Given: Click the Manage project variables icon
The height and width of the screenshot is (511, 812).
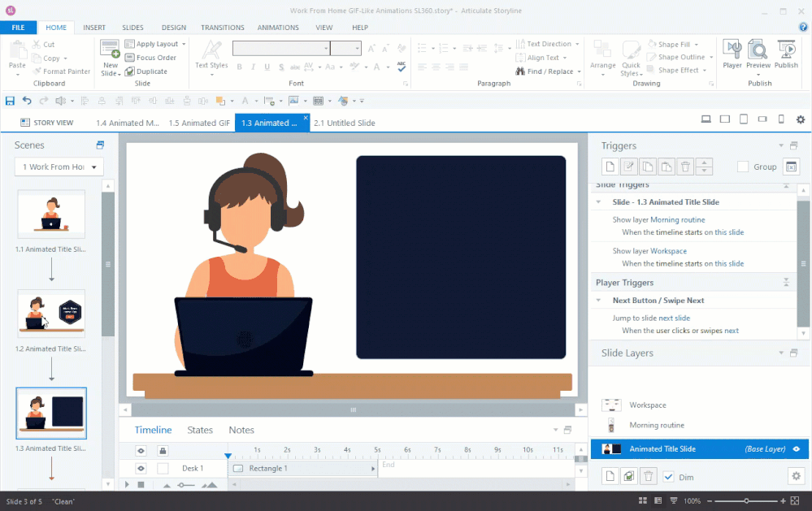Looking at the screenshot, I should click(792, 167).
